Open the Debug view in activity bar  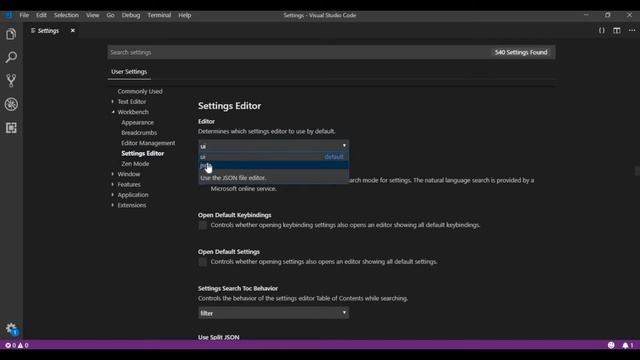(x=11, y=104)
